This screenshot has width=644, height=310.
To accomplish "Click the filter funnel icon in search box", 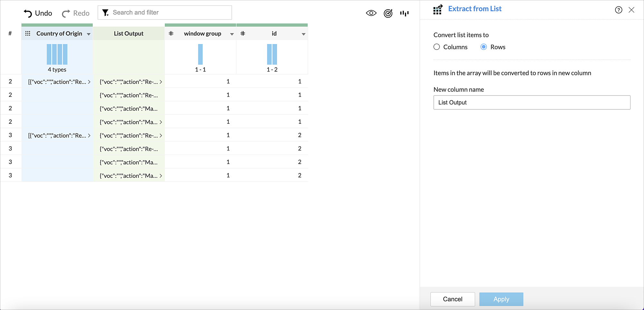I will (x=106, y=12).
